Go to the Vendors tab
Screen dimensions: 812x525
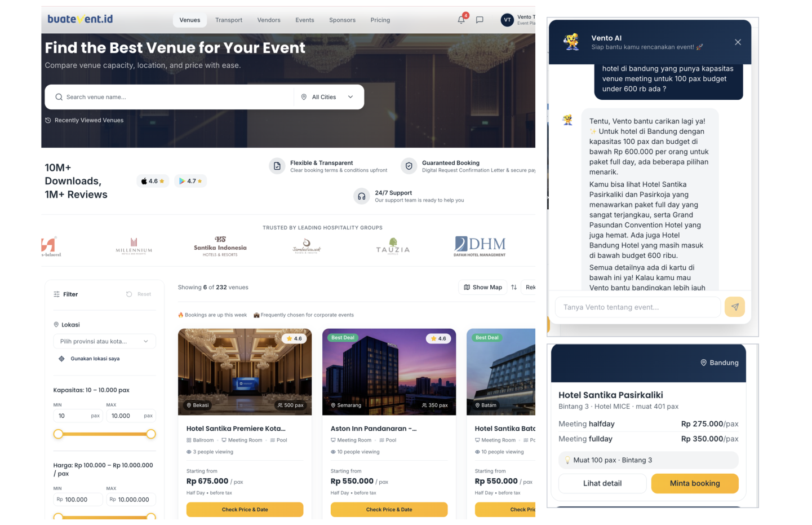[269, 20]
